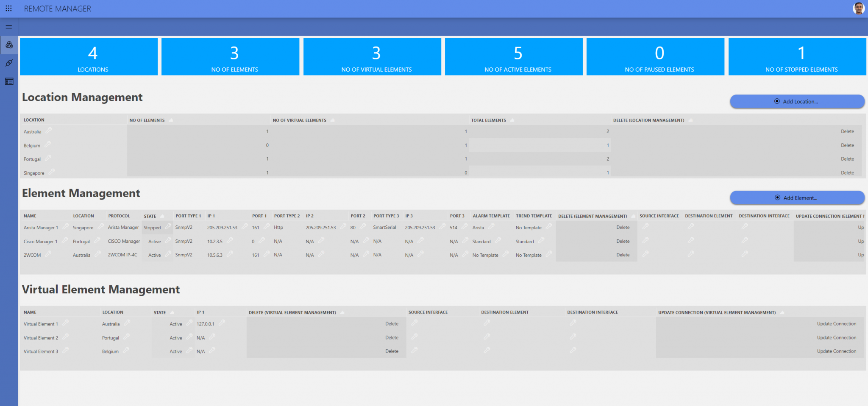Select the network topology sidebar icon

pos(8,45)
